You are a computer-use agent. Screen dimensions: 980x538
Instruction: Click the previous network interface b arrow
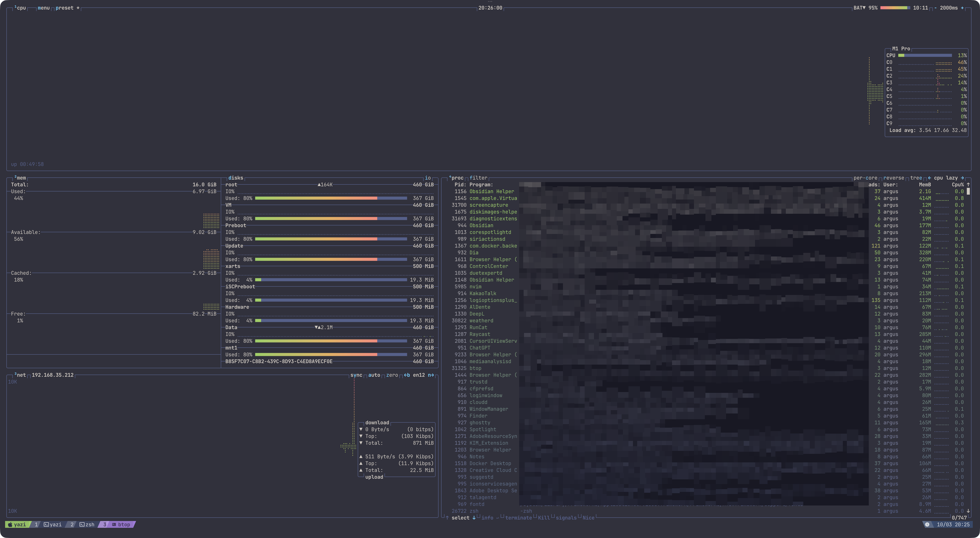click(x=407, y=375)
